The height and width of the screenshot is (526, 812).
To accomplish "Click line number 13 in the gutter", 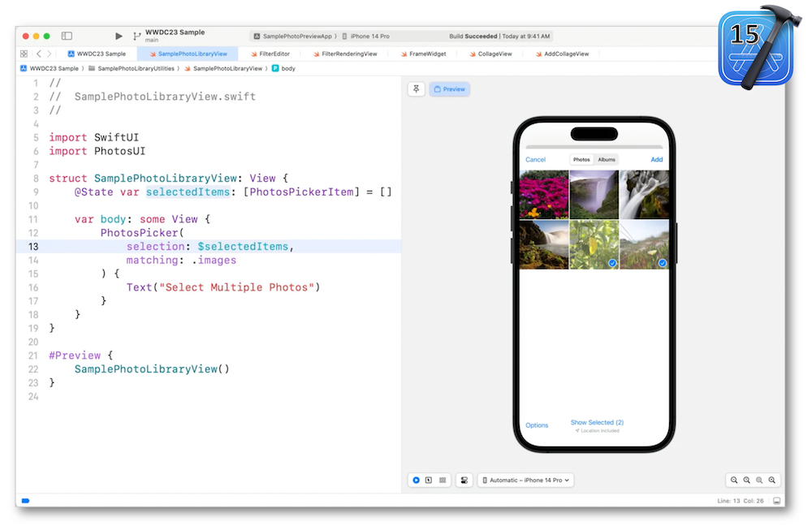I will click(x=33, y=247).
